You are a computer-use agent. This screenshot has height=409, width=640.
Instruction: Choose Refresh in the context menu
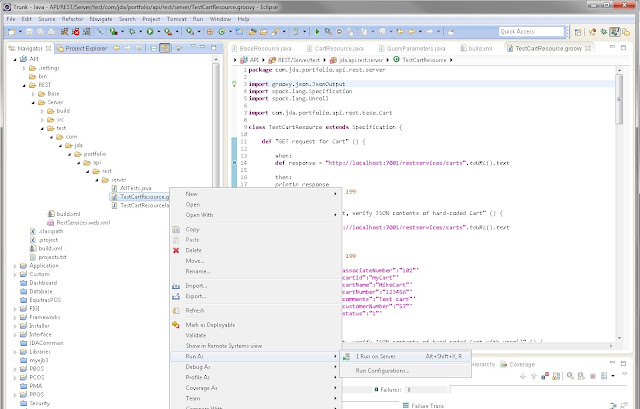256,310
